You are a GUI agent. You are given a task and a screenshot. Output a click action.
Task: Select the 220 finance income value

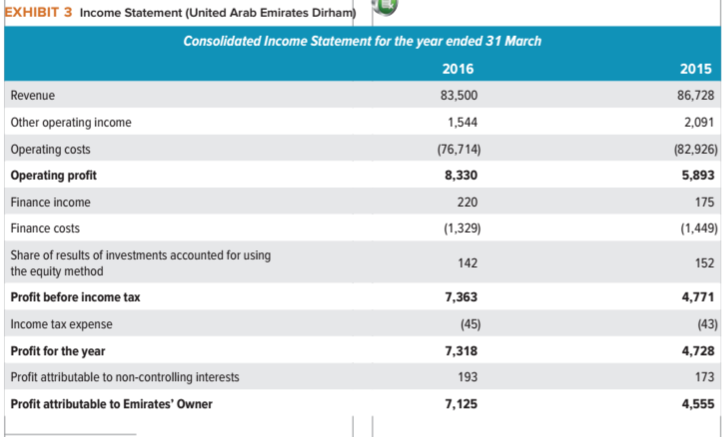[467, 202]
